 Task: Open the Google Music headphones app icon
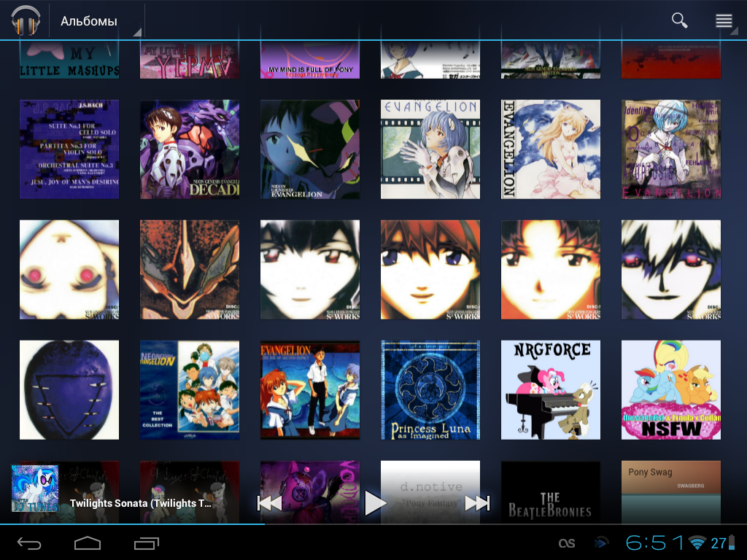click(x=26, y=20)
